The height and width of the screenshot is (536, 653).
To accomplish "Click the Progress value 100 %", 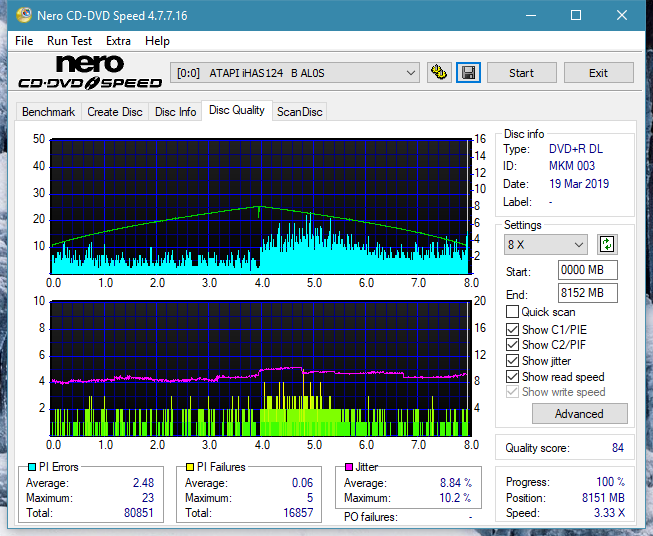I will click(610, 482).
